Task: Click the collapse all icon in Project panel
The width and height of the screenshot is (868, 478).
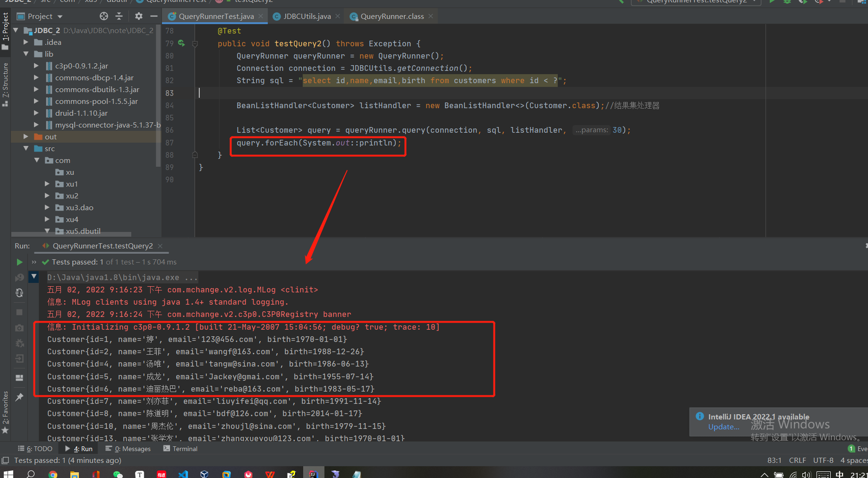Action: [x=119, y=16]
